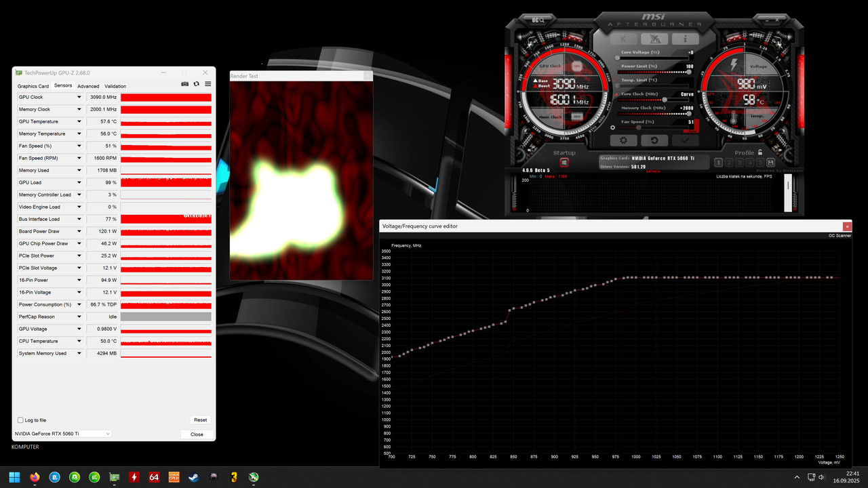
Task: Click Render Test window preview
Action: pyautogui.click(x=302, y=180)
